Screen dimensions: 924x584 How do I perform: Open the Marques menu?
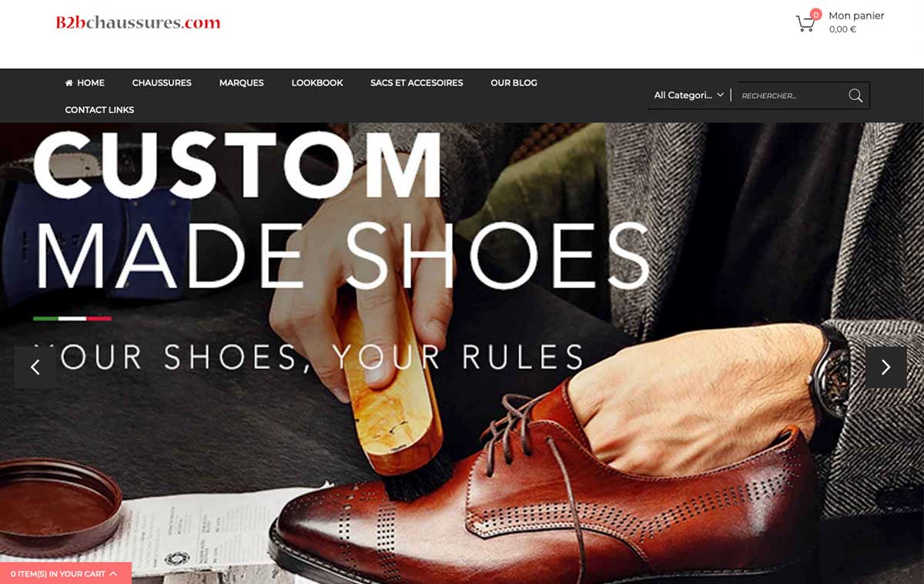point(241,82)
